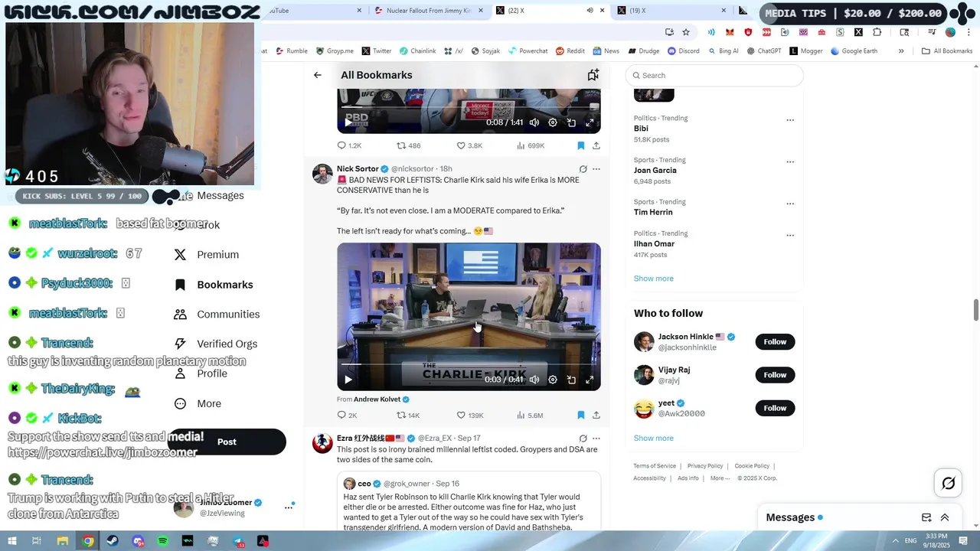Viewport: 980px width, 551px height.
Task: Open more menu for Ilhan Omar trend
Action: [x=790, y=236]
